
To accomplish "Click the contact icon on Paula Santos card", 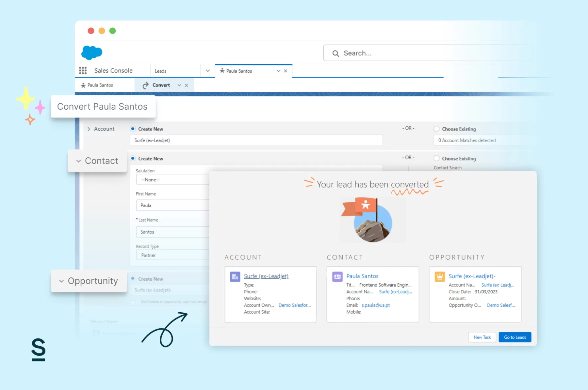I will (337, 276).
